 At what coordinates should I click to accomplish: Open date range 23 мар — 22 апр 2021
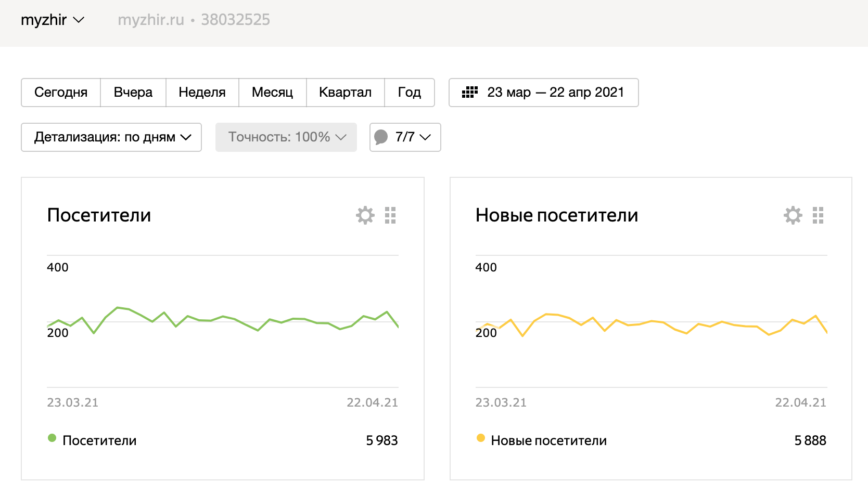555,93
